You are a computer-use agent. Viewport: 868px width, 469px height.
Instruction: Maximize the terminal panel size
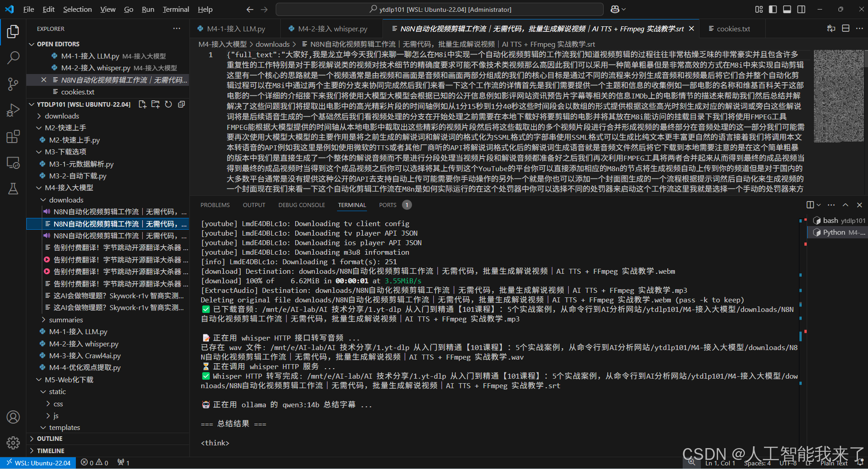click(845, 205)
